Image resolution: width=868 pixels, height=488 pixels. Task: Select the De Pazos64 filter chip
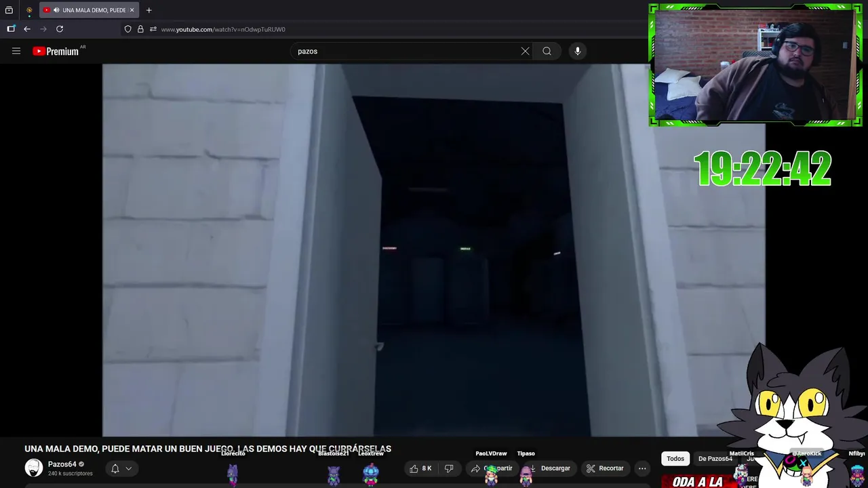point(715,459)
